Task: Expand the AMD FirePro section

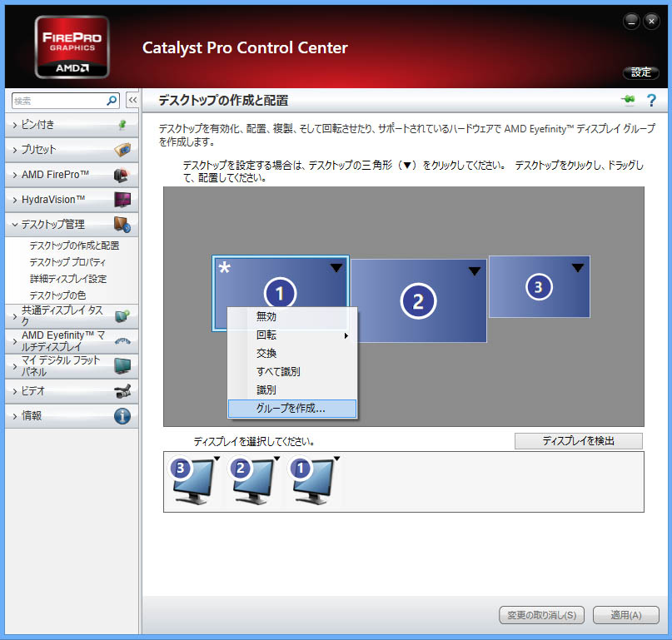Action: pos(14,175)
